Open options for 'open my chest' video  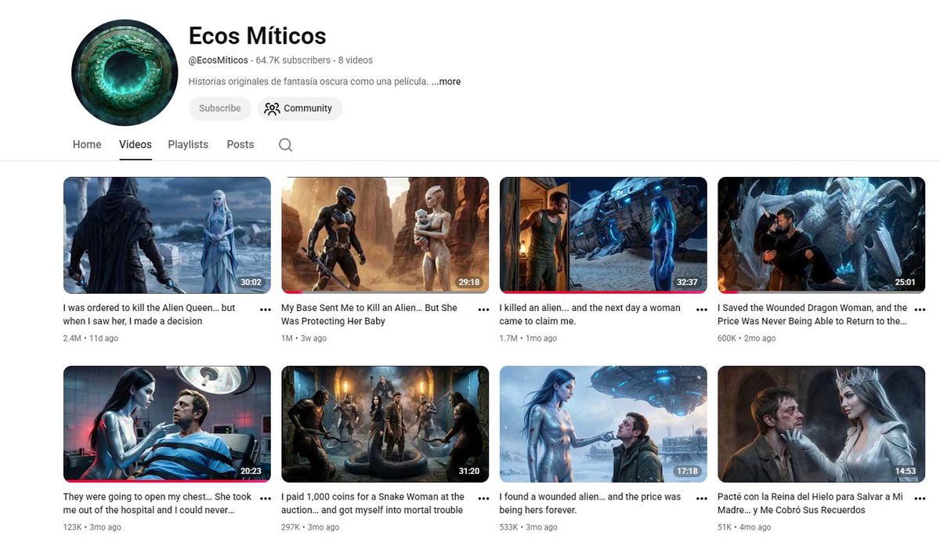[x=266, y=498]
